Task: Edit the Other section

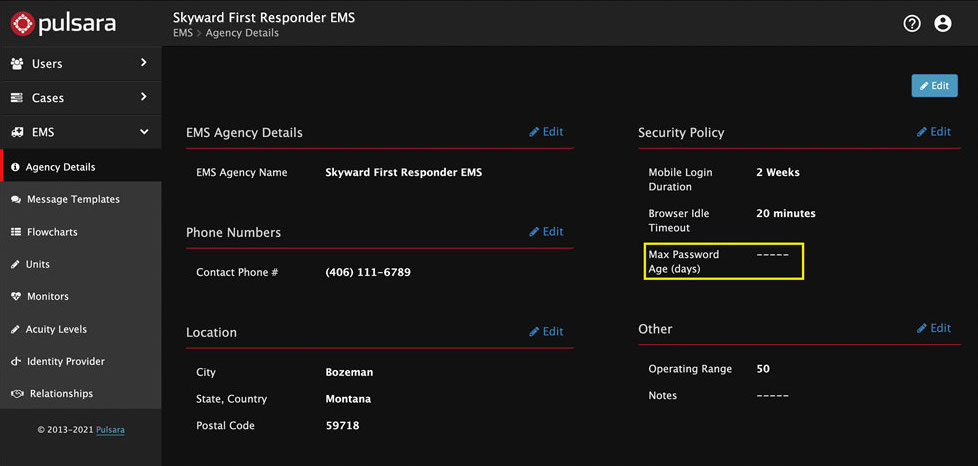Action: 934,328
